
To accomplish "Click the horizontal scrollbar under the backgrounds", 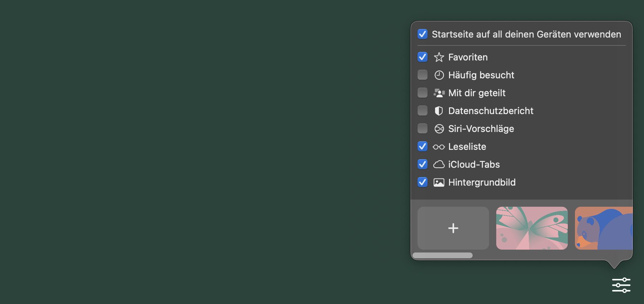I will pos(442,255).
